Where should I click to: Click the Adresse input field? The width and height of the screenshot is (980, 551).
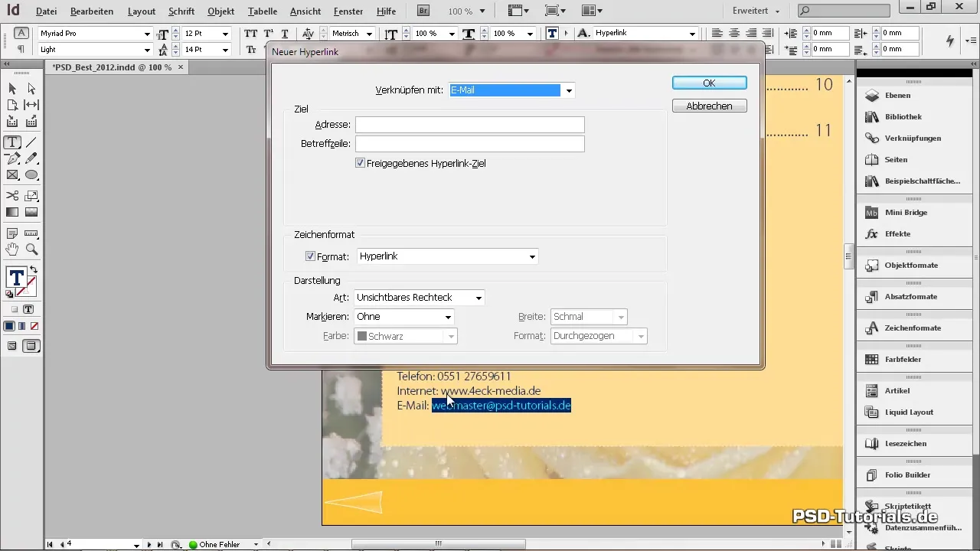coord(469,125)
